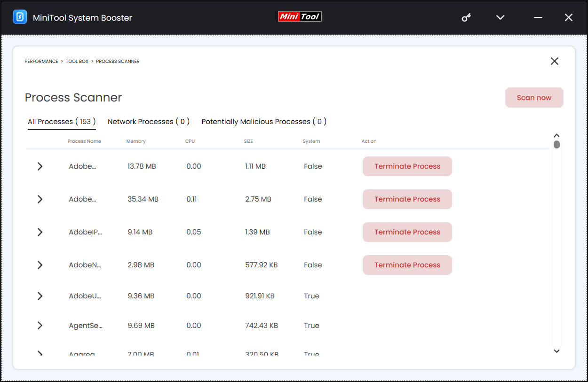588x382 pixels.
Task: Select the 2.98 MB memory value
Action: pyautogui.click(x=141, y=265)
